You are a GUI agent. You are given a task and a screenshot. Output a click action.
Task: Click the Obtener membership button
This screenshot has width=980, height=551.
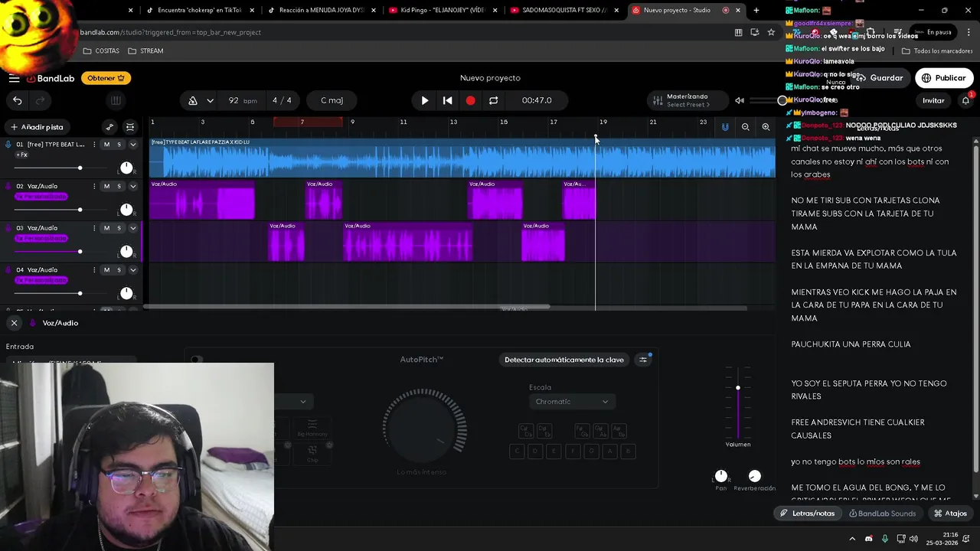(x=106, y=78)
